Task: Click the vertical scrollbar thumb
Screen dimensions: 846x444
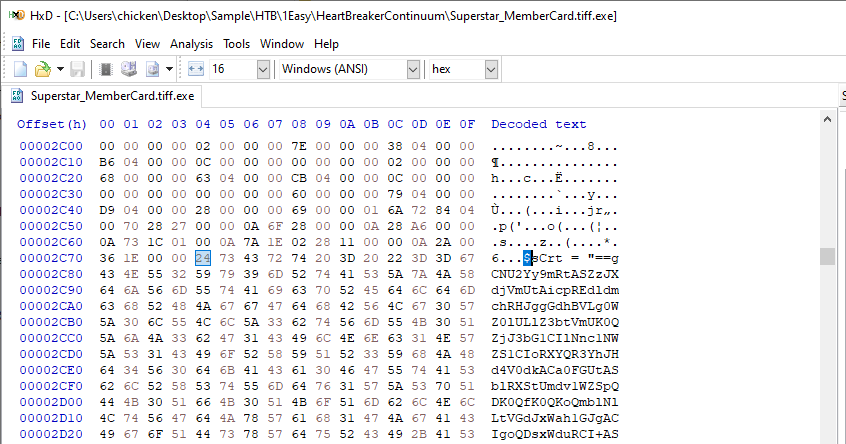Action: pyautogui.click(x=827, y=256)
